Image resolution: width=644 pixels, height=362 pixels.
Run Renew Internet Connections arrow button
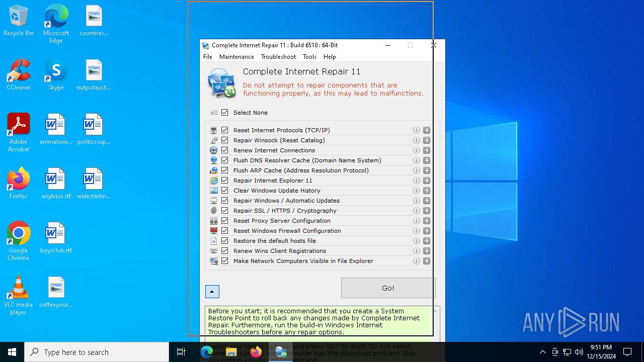point(427,150)
